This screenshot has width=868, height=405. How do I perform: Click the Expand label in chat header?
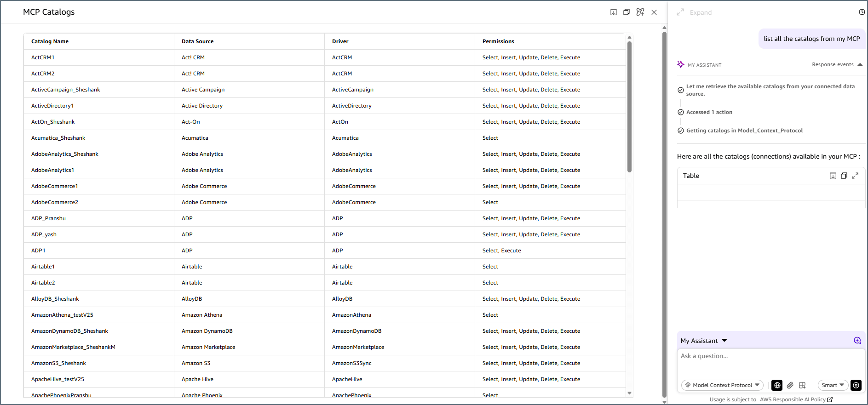(701, 12)
